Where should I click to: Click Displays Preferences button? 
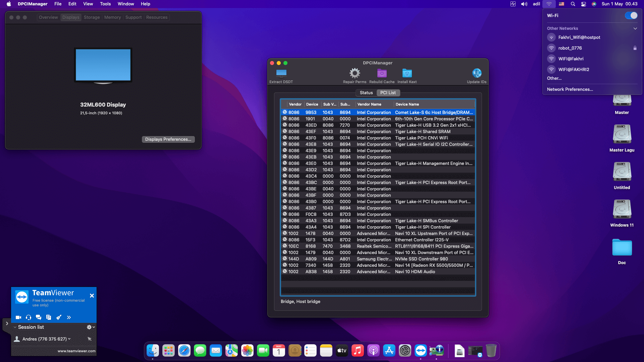(168, 139)
